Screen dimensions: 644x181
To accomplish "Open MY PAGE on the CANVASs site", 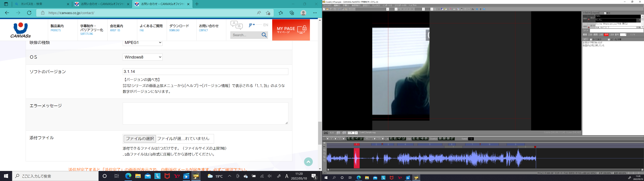I will [291, 30].
